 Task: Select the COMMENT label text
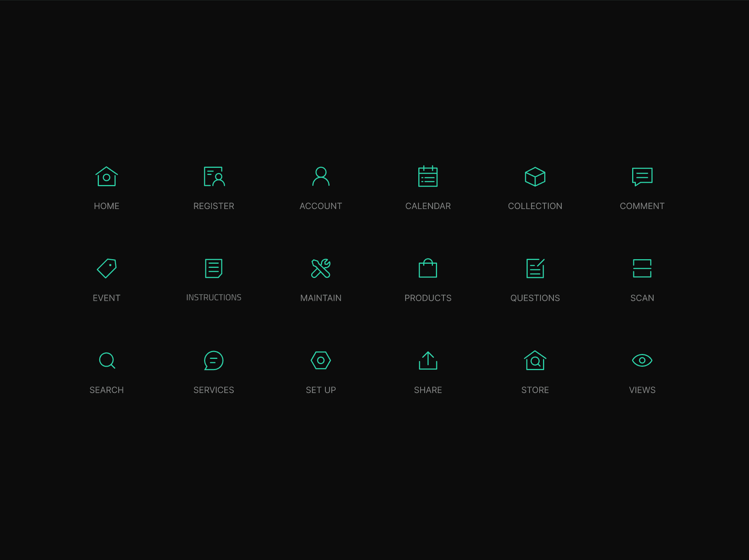click(x=642, y=206)
